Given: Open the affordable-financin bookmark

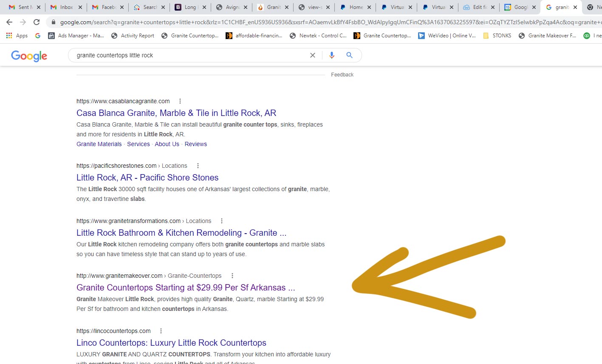Looking at the screenshot, I should [254, 36].
